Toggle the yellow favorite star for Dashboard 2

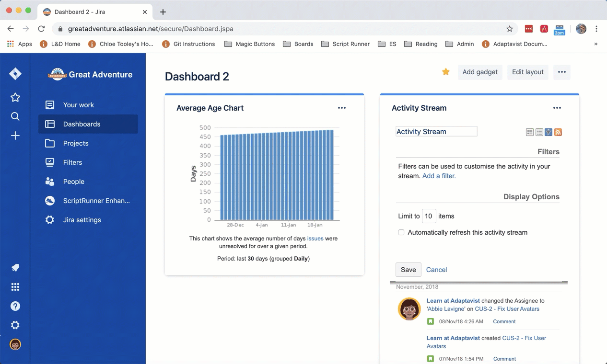click(x=446, y=72)
